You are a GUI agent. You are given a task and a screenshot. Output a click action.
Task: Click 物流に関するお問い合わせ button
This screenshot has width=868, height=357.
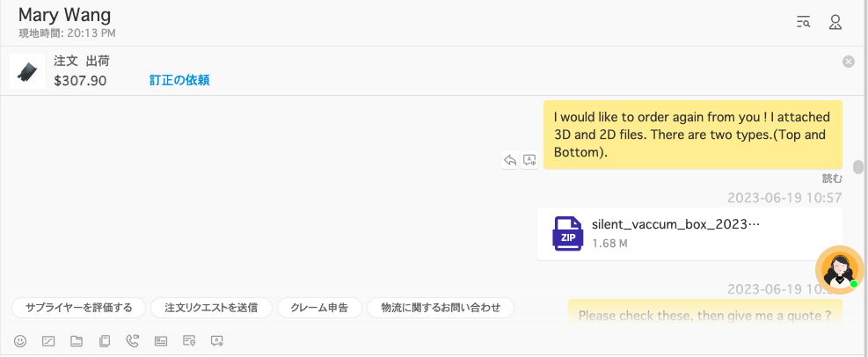(x=441, y=308)
